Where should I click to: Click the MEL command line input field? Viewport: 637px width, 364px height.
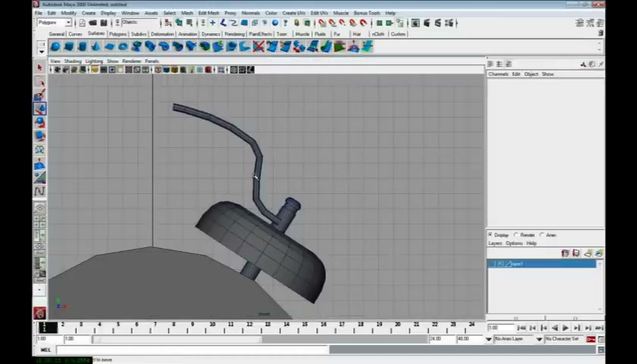[192, 350]
